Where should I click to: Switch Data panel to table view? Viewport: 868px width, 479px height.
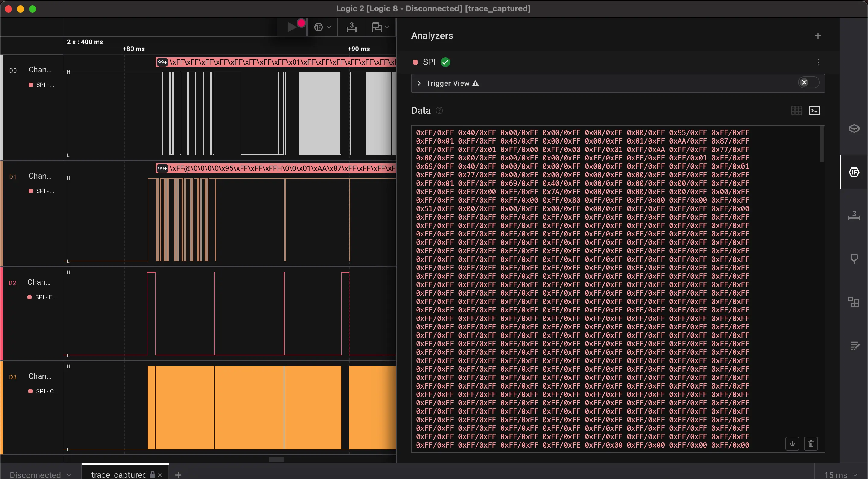tap(797, 110)
